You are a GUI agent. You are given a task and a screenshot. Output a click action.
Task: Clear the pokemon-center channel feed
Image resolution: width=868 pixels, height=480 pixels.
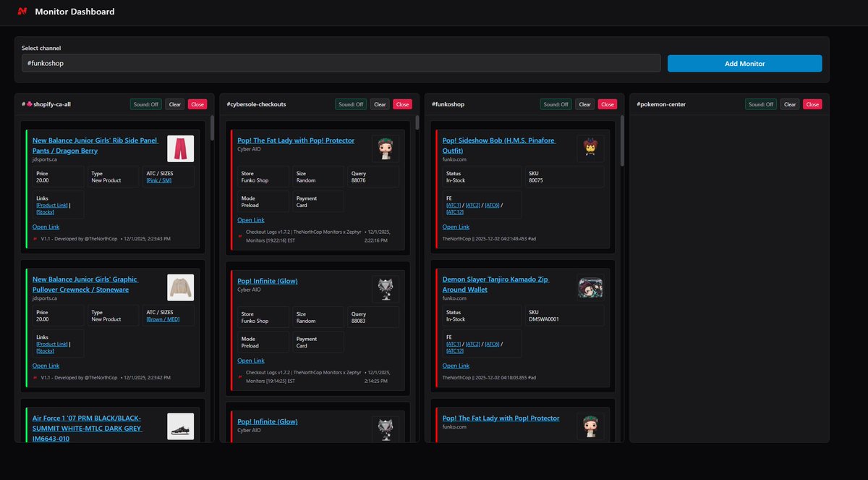790,104
